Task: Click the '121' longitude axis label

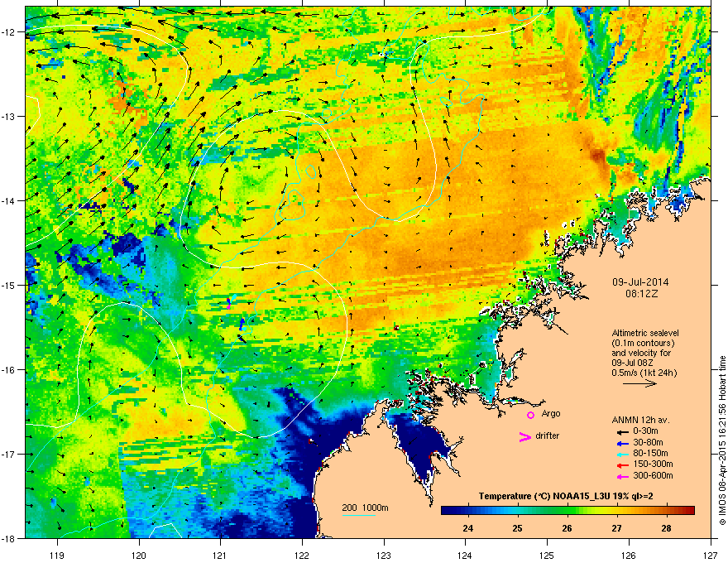Action: pos(221,555)
